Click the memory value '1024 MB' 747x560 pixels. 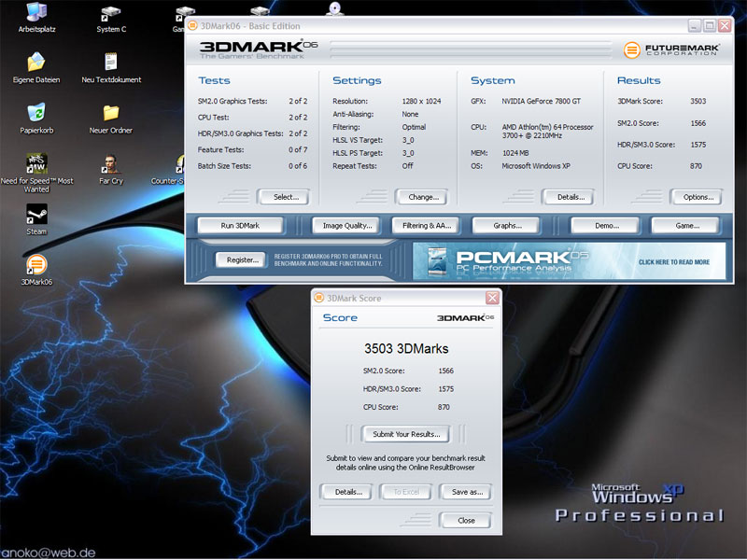coord(515,153)
